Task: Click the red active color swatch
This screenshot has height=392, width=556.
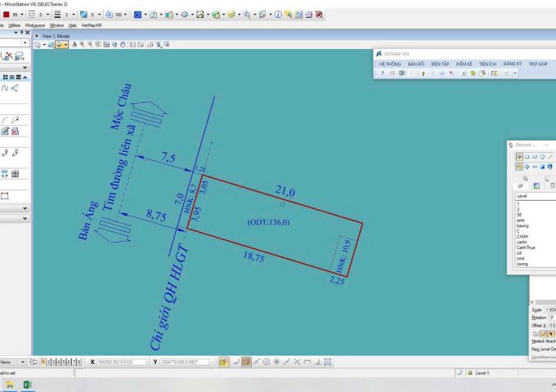Action: pyautogui.click(x=6, y=15)
